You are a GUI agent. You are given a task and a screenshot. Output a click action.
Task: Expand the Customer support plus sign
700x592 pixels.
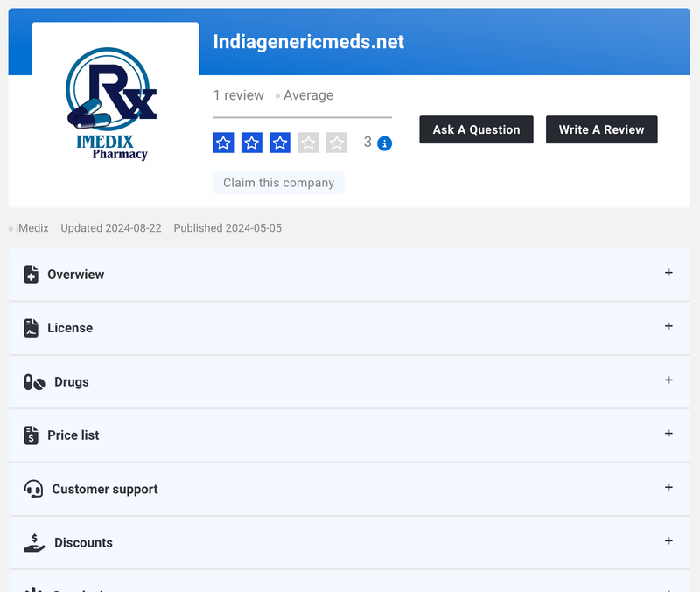[x=668, y=487]
